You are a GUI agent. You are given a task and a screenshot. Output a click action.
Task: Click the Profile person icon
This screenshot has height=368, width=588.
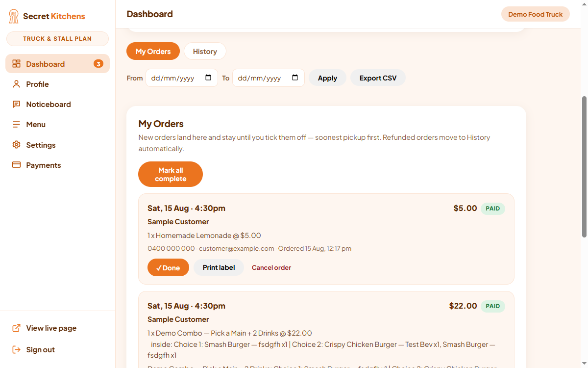pos(16,84)
